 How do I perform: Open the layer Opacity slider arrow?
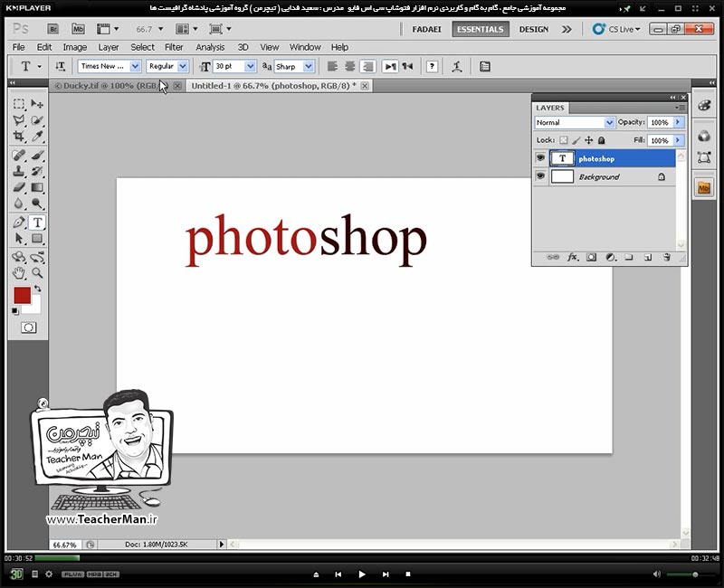(678, 122)
